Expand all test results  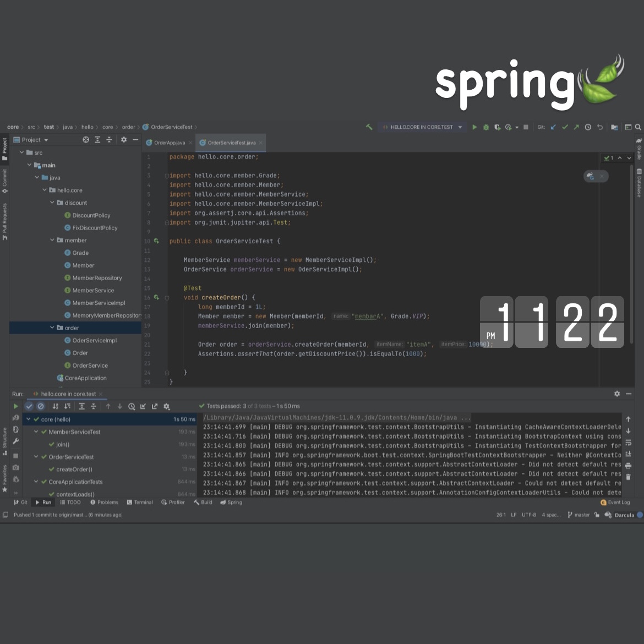[x=81, y=406]
